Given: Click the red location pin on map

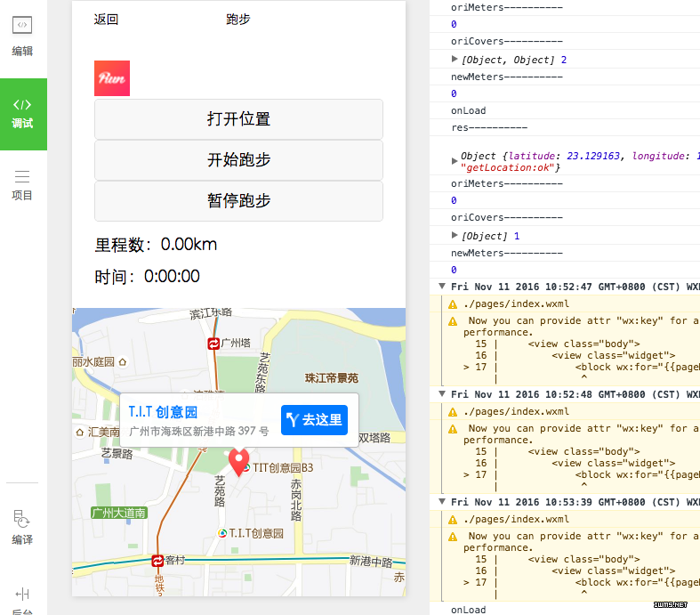Looking at the screenshot, I should pyautogui.click(x=239, y=462).
